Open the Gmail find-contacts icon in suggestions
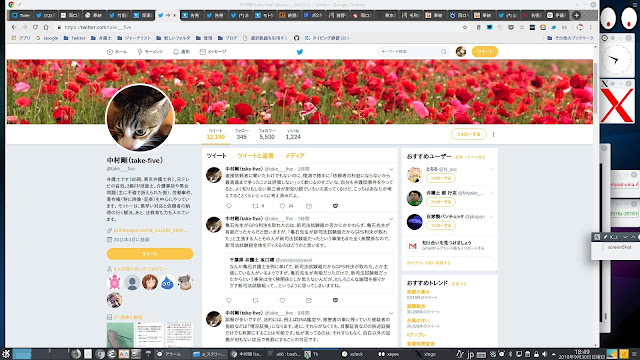This screenshot has width=640, height=360. [413, 246]
